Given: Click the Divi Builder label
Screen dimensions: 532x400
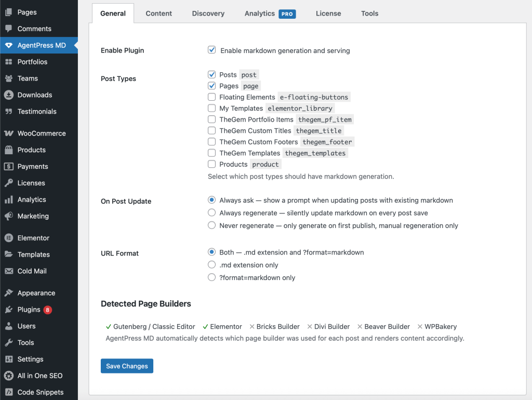Looking at the screenshot, I should pos(332,327).
